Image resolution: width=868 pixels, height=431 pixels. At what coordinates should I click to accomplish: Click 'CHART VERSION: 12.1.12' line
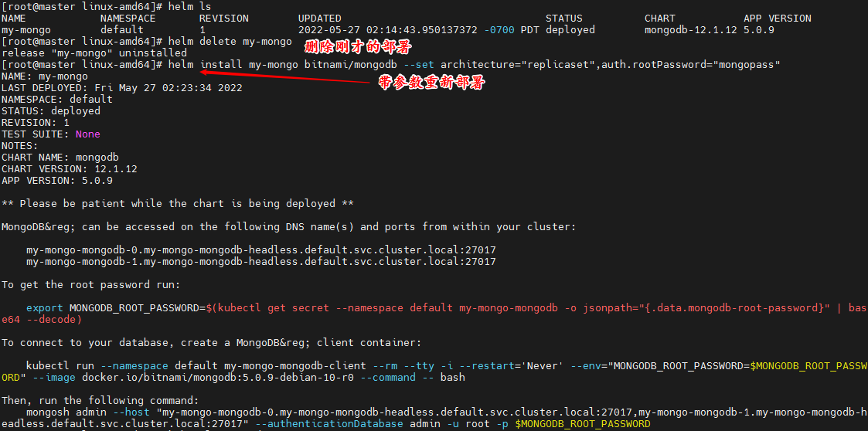70,169
